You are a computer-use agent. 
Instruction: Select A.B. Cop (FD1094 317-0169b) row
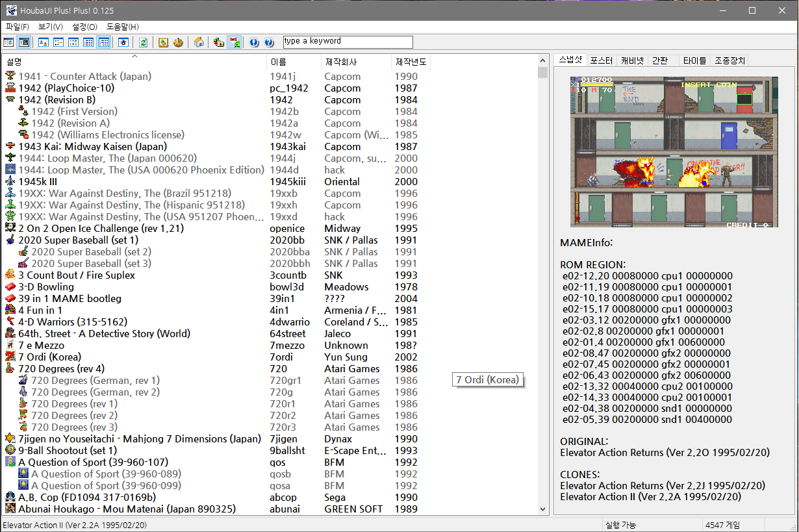pos(216,498)
